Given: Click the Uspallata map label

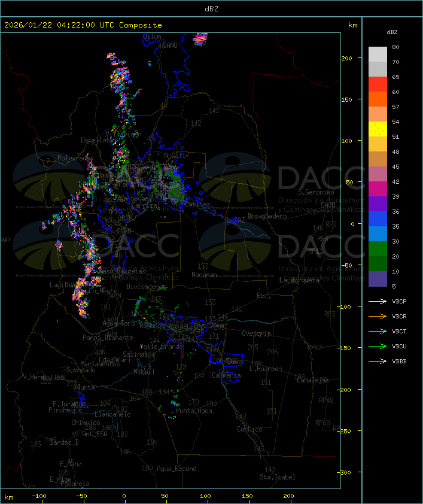Looking at the screenshot, I should point(96,140).
